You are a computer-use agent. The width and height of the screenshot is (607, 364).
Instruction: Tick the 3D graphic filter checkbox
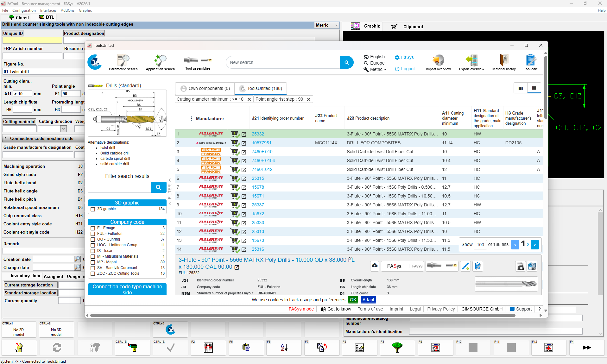(x=93, y=209)
